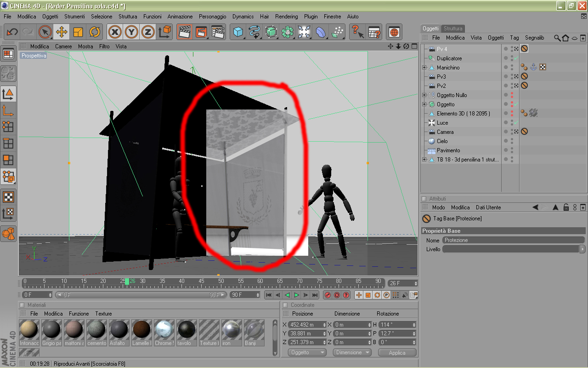Toggle the X axis lock
Viewport: 588px width, 368px height.
(115, 32)
